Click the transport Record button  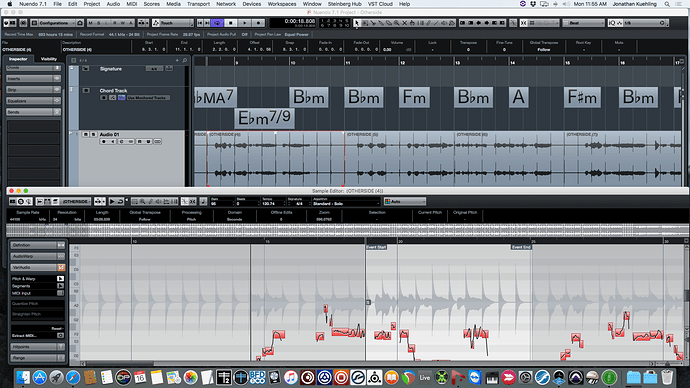click(259, 23)
